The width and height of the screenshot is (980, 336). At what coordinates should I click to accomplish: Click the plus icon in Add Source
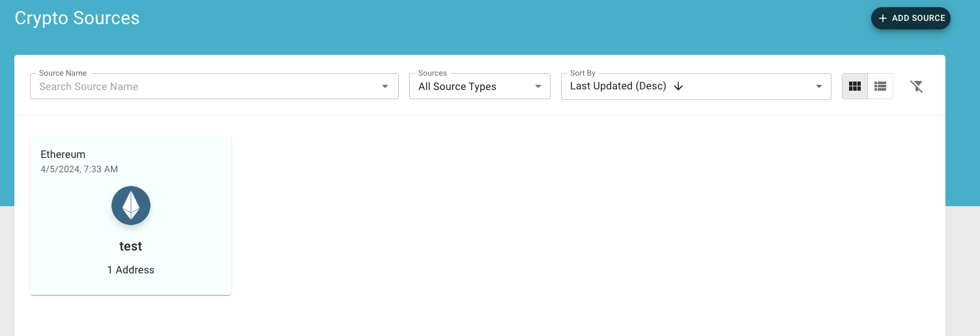[x=883, y=18]
